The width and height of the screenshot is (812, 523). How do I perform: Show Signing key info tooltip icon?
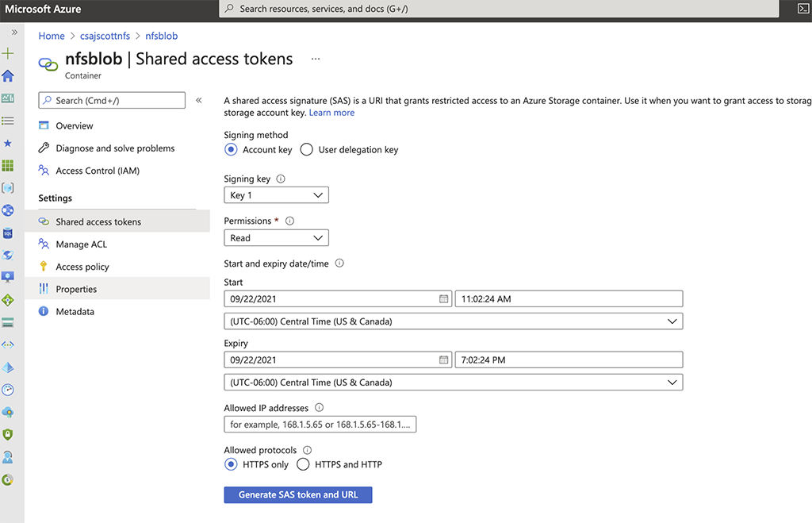(281, 179)
